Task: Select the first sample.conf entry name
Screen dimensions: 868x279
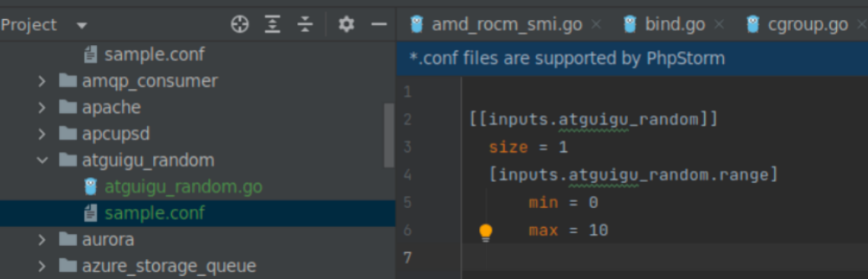Action: coord(155,54)
